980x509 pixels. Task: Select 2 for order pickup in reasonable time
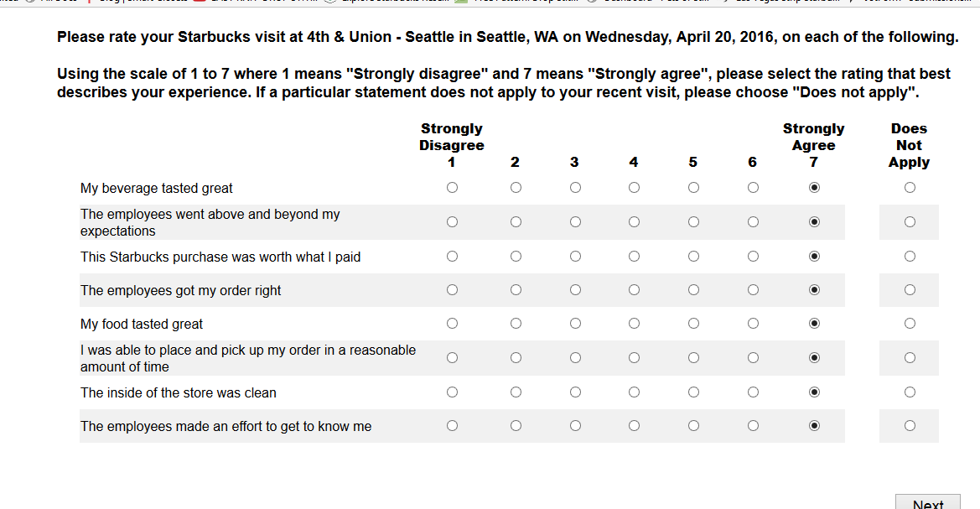coord(516,358)
